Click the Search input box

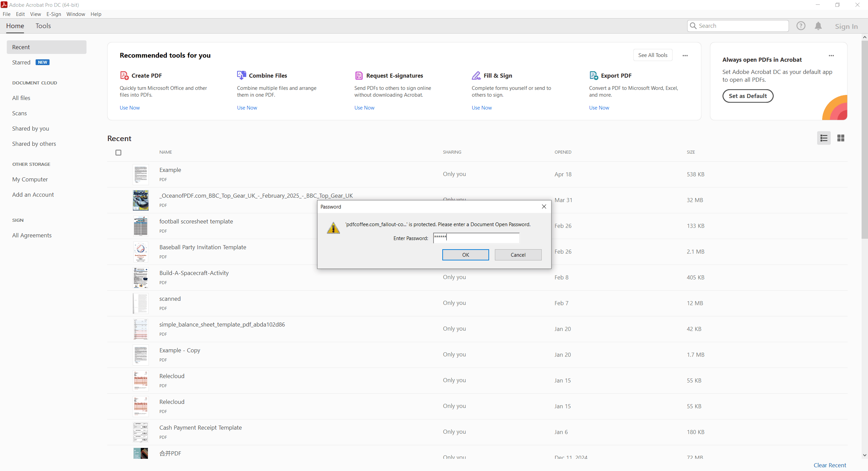pyautogui.click(x=738, y=26)
